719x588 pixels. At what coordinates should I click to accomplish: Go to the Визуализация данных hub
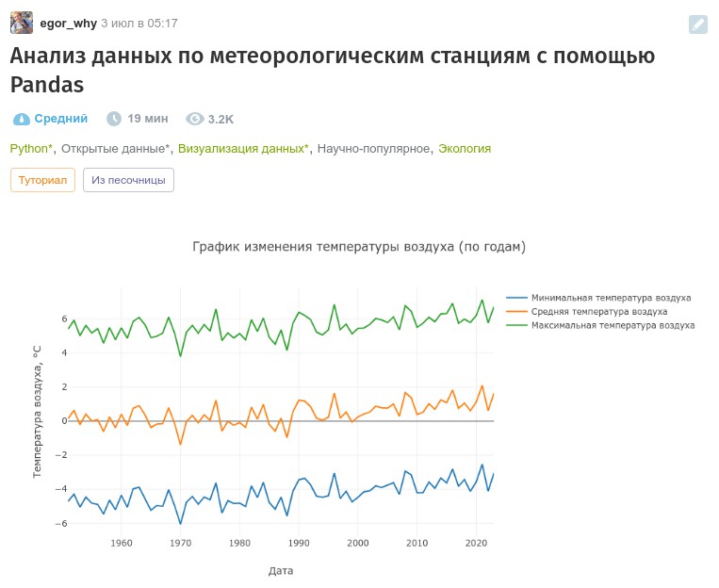[x=242, y=149]
